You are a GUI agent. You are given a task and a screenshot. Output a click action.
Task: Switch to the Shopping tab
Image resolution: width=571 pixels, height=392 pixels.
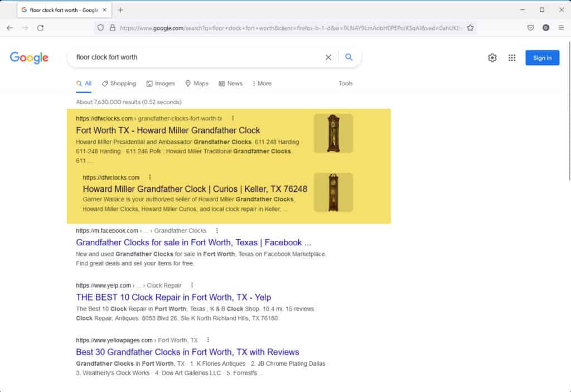pyautogui.click(x=119, y=84)
